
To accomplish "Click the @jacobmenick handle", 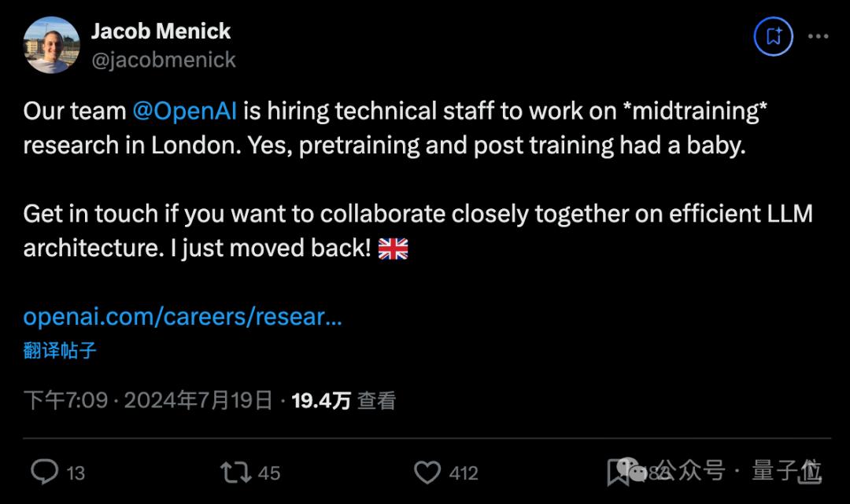I will click(x=164, y=60).
